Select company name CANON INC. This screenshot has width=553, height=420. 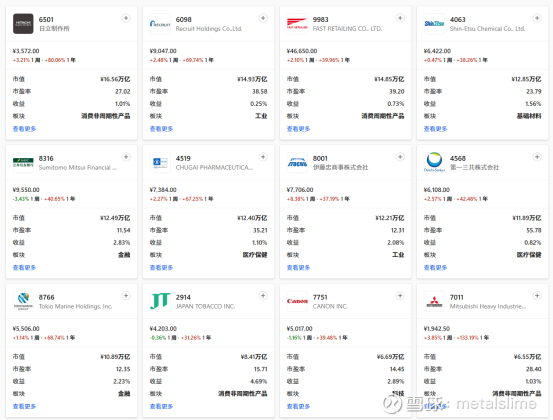coord(330,306)
